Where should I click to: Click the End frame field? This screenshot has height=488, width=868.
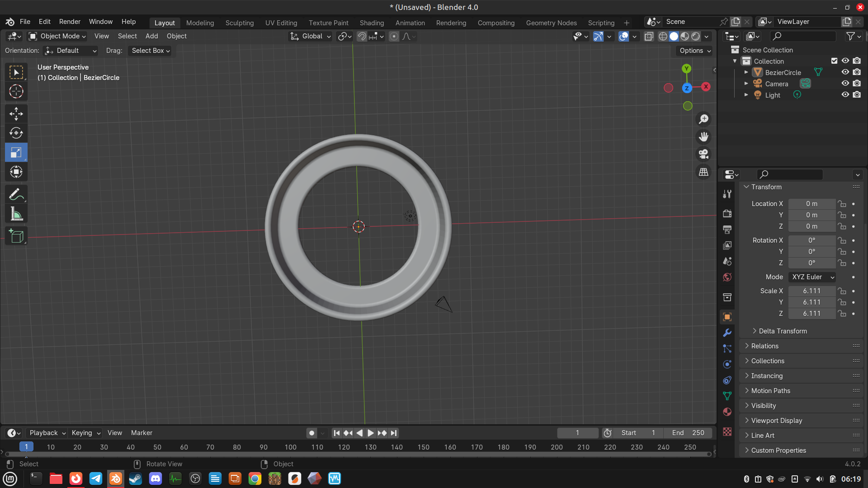click(x=688, y=433)
